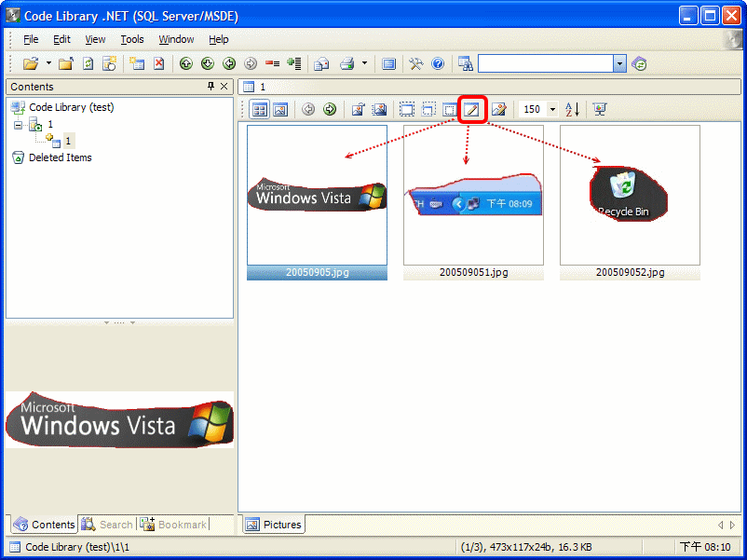The image size is (747, 560).
Task: Open the File menu
Action: 31,39
